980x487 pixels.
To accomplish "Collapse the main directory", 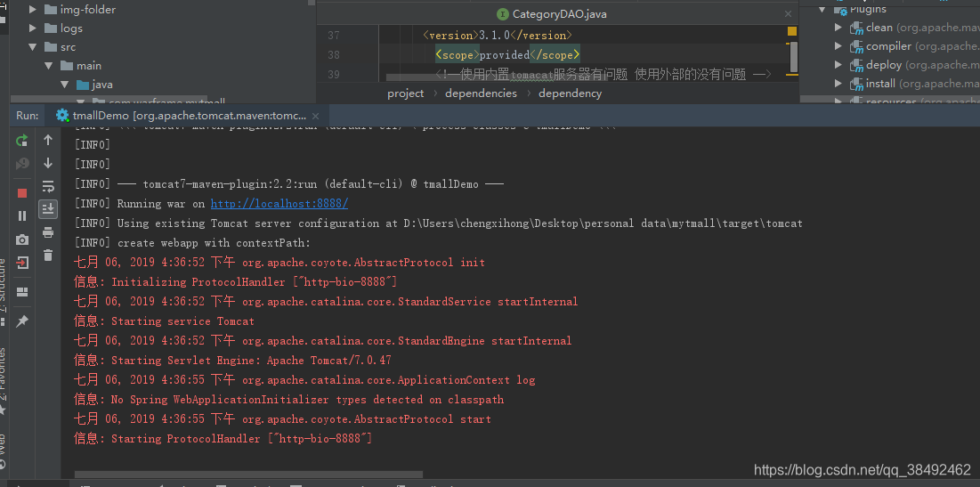I will pos(49,66).
